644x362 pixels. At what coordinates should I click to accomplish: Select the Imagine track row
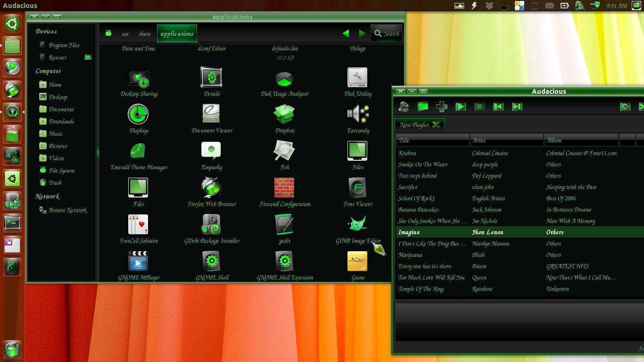pyautogui.click(x=520, y=232)
